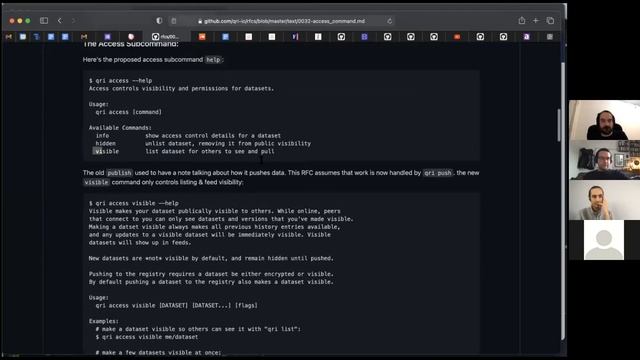640x360 pixels.
Task: Open the orange favicon tab beside the rfcs tab
Action: 202,37
